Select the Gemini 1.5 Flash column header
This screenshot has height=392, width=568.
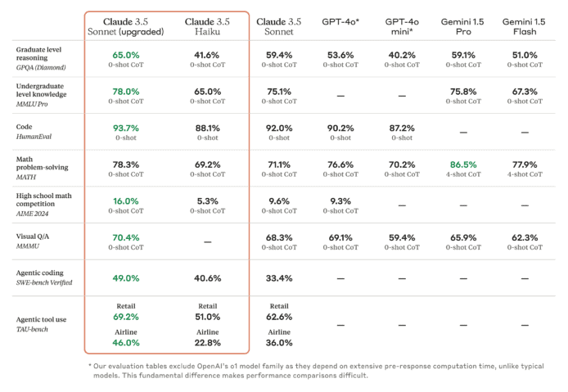pyautogui.click(x=524, y=27)
